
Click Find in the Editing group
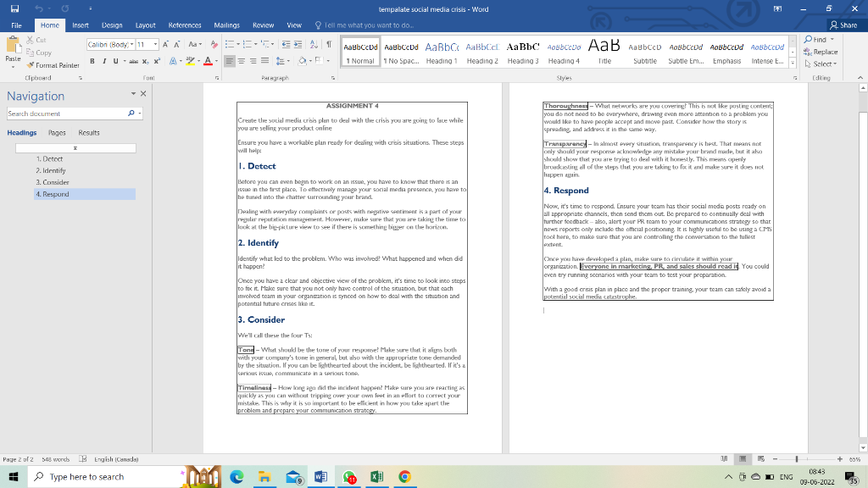[x=817, y=40]
